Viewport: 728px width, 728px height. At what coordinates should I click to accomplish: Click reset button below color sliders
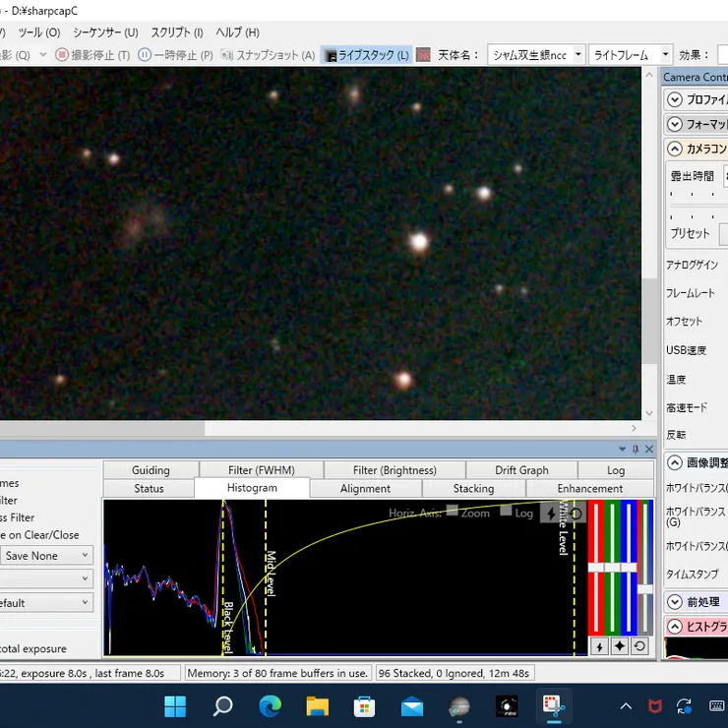point(639,645)
